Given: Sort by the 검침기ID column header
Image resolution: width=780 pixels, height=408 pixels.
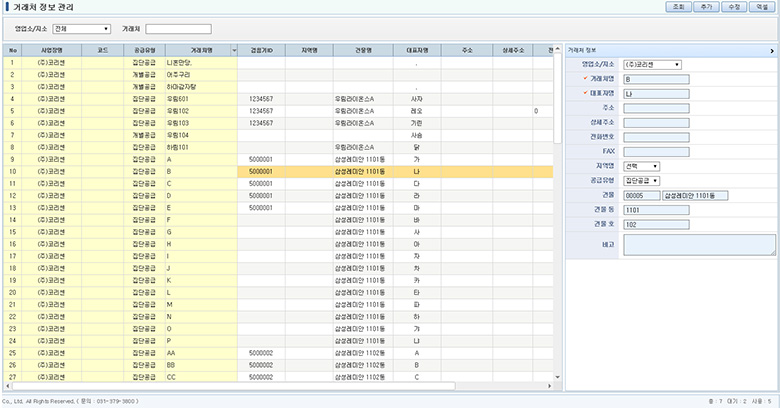Looking at the screenshot, I should click(262, 49).
